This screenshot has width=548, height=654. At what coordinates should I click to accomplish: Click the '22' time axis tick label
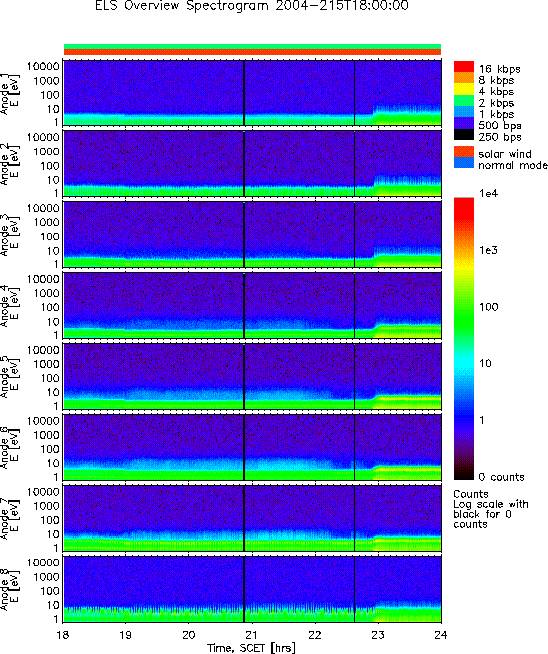click(x=315, y=635)
